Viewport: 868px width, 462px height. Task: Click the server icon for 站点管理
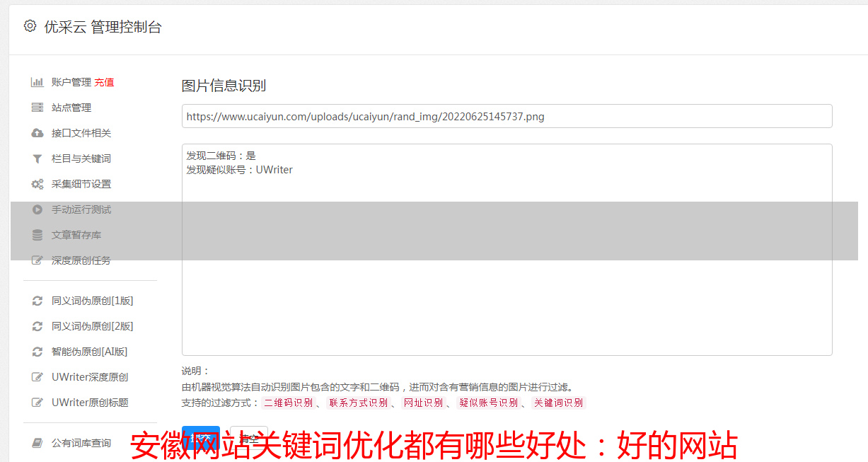37,108
